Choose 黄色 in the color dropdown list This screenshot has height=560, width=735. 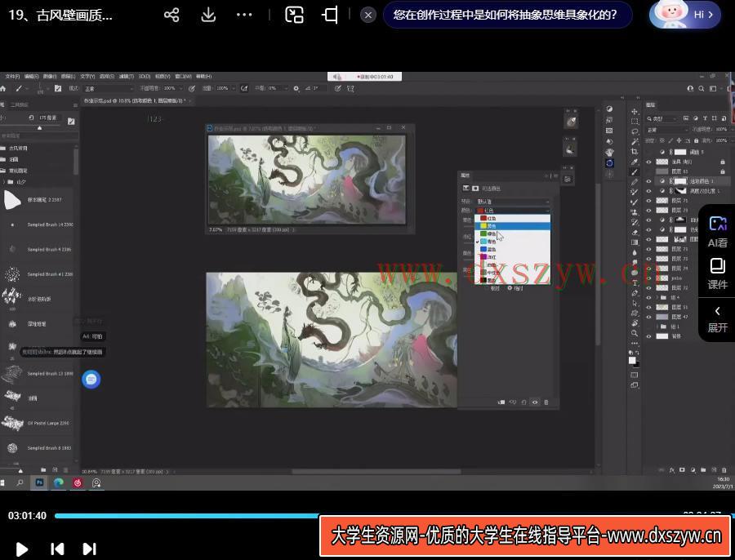[512, 226]
